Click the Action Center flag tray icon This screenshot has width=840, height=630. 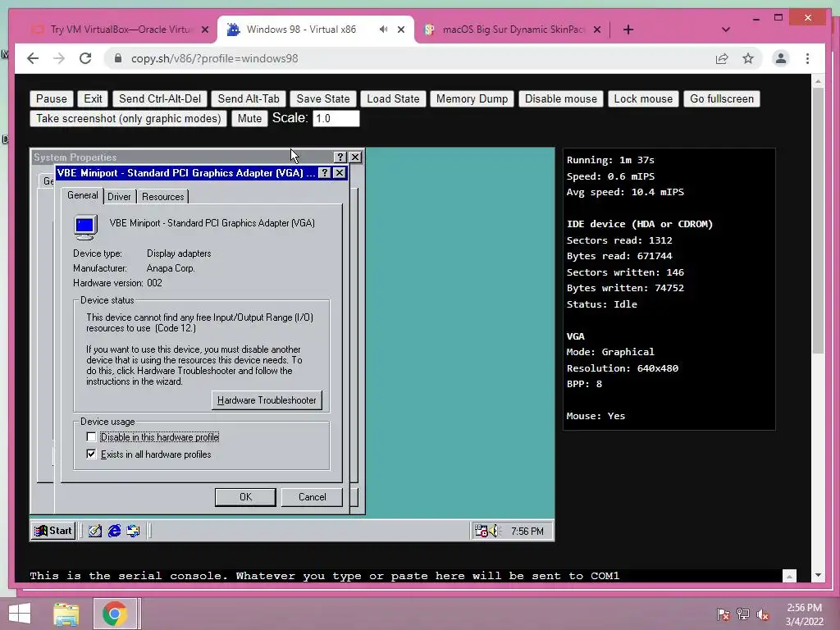coord(724,614)
